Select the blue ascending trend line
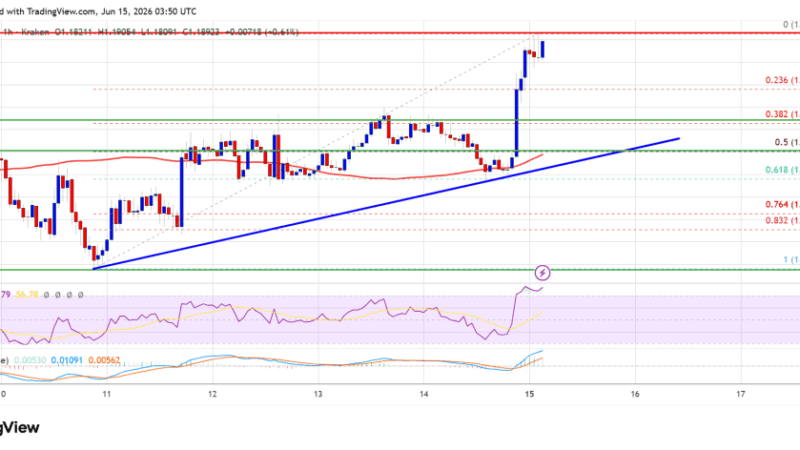Screen dimensions: 800x450 pyautogui.click(x=386, y=204)
